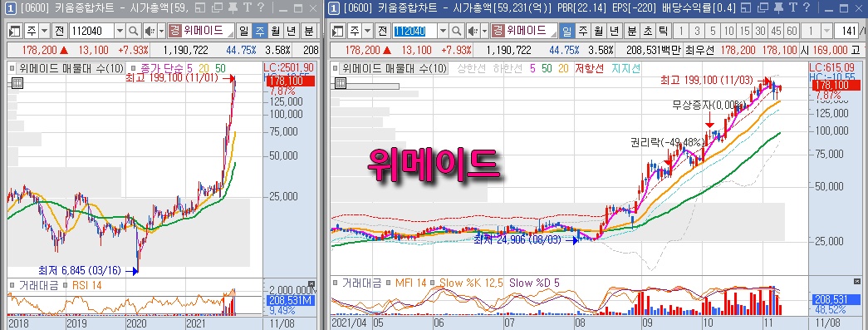Click the number 1 icon in right title
Screen dimensions: 868x330
[x=333, y=8]
